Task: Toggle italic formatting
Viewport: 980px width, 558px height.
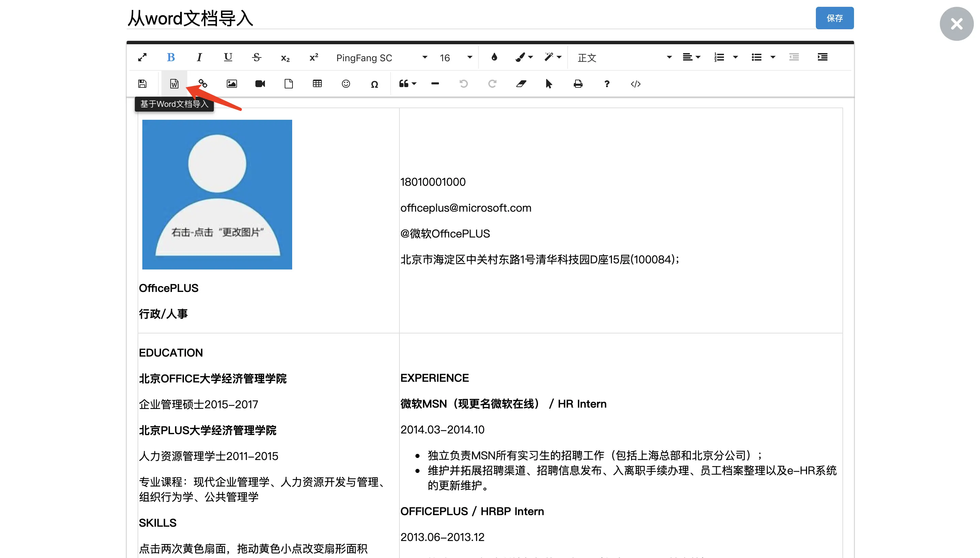Action: [200, 58]
